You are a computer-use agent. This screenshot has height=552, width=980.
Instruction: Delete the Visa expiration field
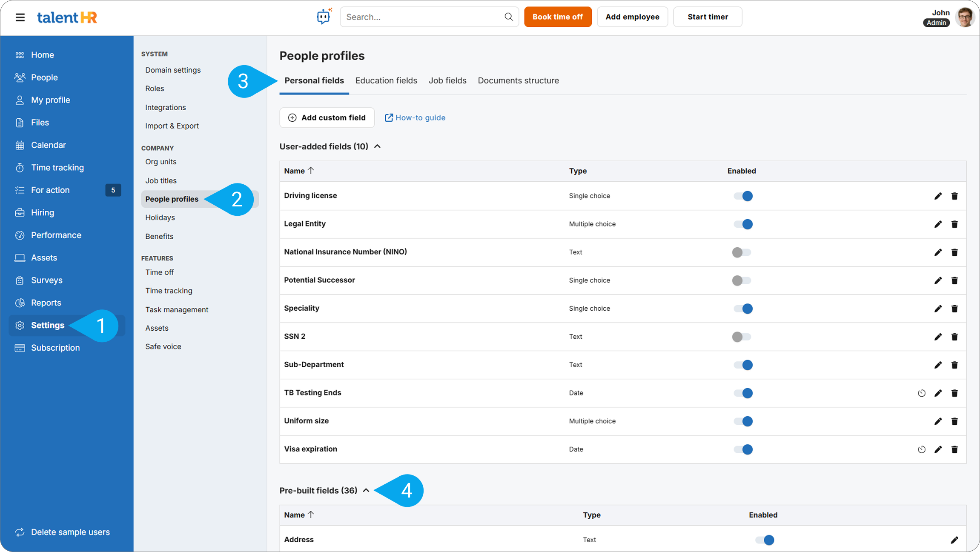pos(954,449)
